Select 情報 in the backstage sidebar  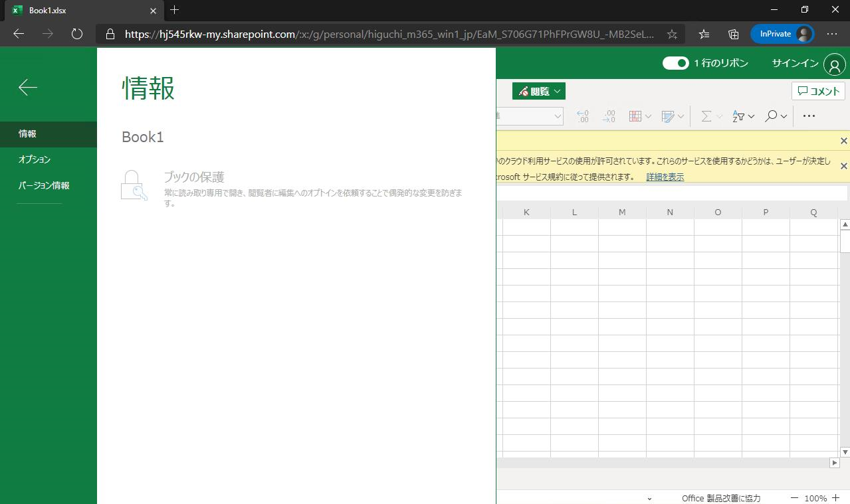click(x=49, y=133)
